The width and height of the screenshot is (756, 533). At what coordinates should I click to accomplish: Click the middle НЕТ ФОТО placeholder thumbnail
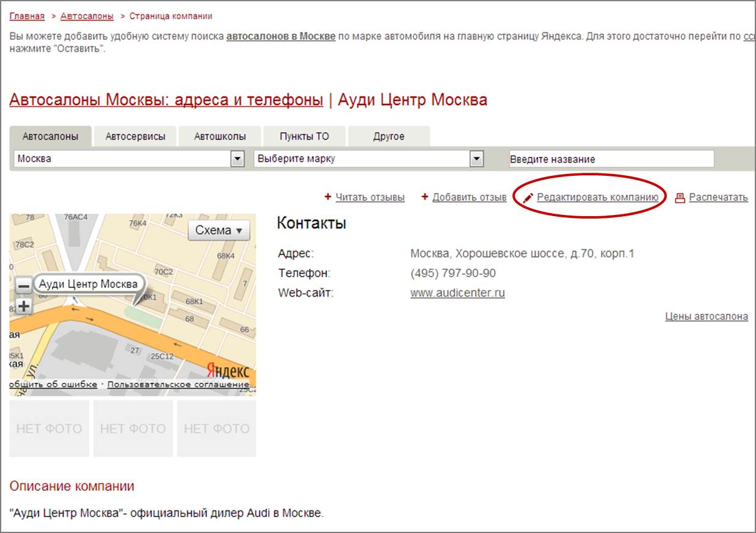pyautogui.click(x=133, y=429)
